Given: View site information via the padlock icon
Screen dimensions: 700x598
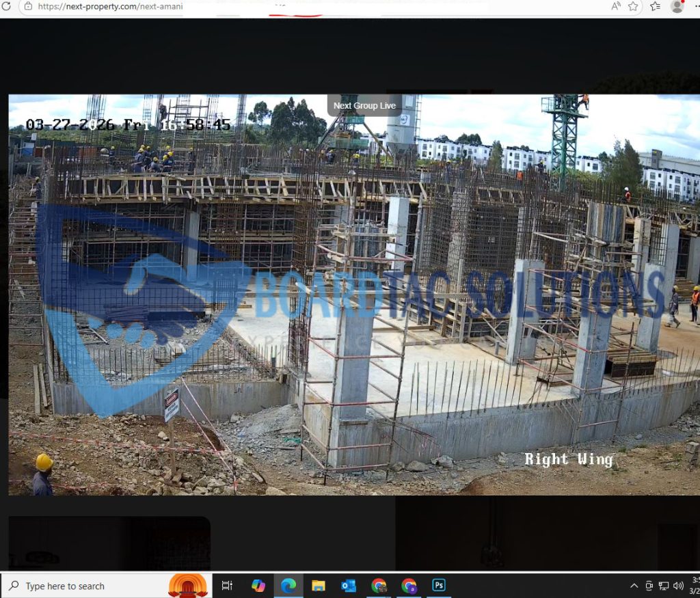Looking at the screenshot, I should pos(28,6).
